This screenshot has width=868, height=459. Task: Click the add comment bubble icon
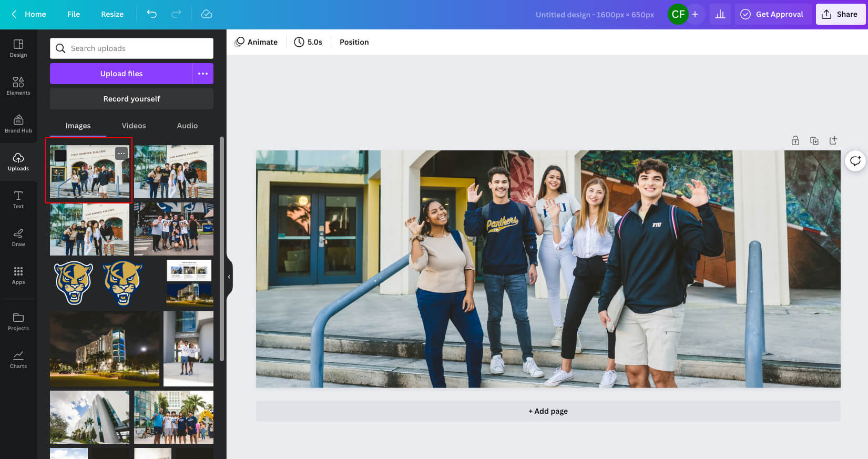[855, 161]
